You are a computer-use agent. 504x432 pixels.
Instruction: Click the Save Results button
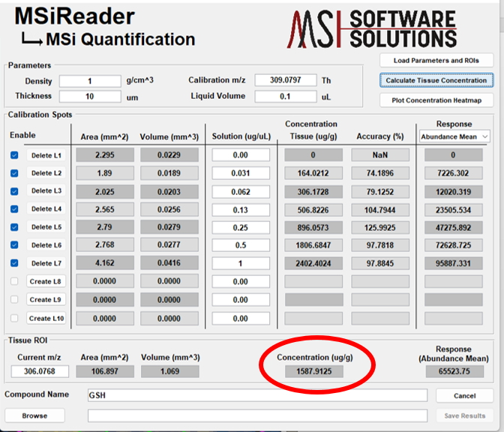464,415
